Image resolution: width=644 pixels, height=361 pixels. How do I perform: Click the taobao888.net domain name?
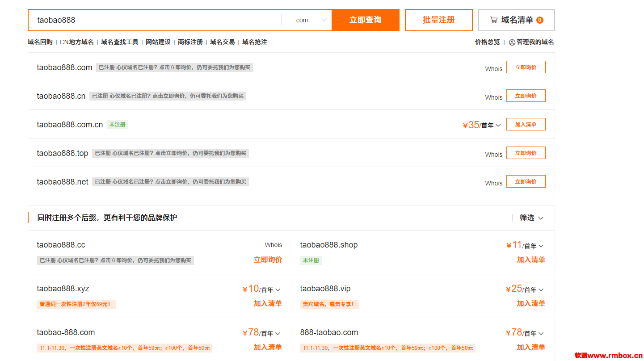coord(63,182)
